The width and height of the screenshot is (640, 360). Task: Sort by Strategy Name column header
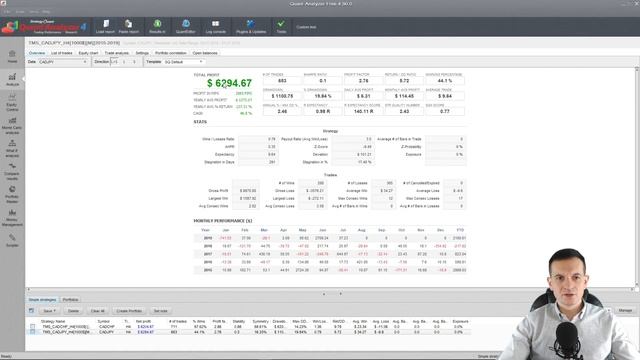pyautogui.click(x=53, y=322)
